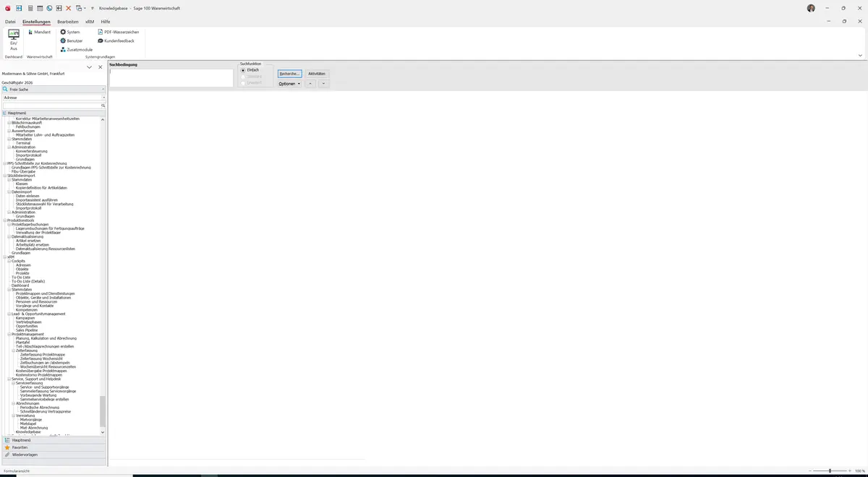Viewport: 868px width, 477px height.
Task: Open Periodische Abrechnung tree entry
Action: [40, 407]
